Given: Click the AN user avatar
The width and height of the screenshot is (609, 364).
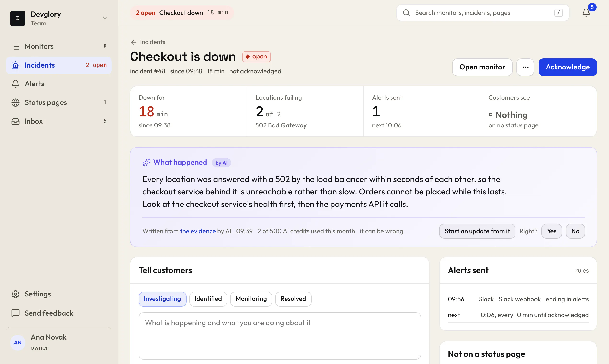Looking at the screenshot, I should coord(18,342).
